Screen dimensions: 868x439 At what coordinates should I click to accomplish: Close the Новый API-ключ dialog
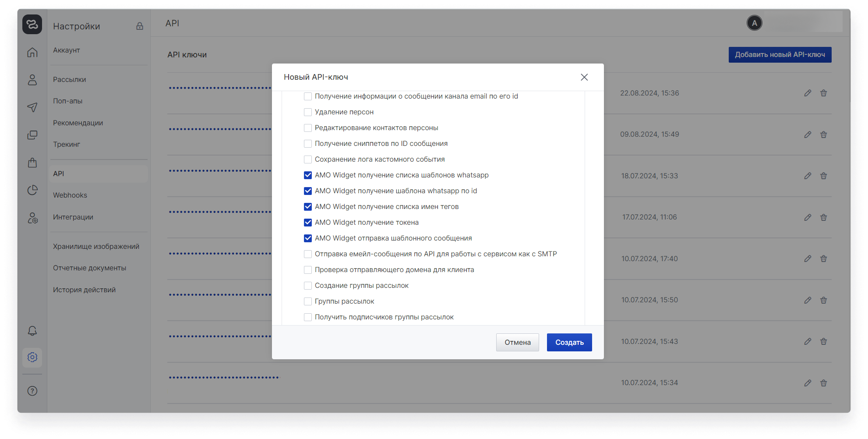584,77
